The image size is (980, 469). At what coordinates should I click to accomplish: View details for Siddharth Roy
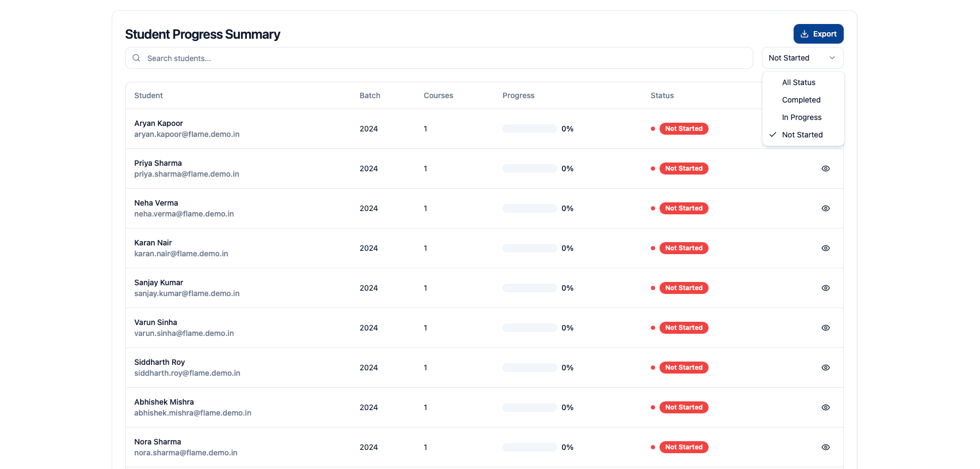coord(826,368)
